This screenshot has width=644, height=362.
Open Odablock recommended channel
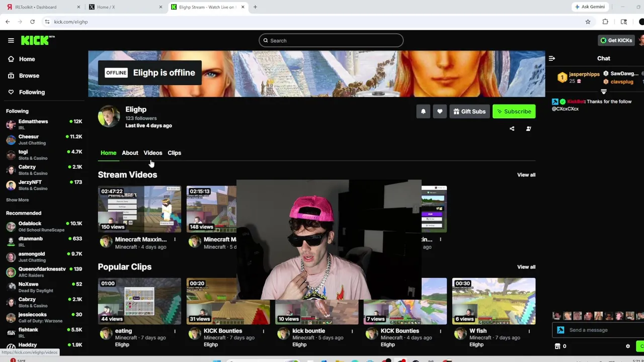[x=44, y=226]
